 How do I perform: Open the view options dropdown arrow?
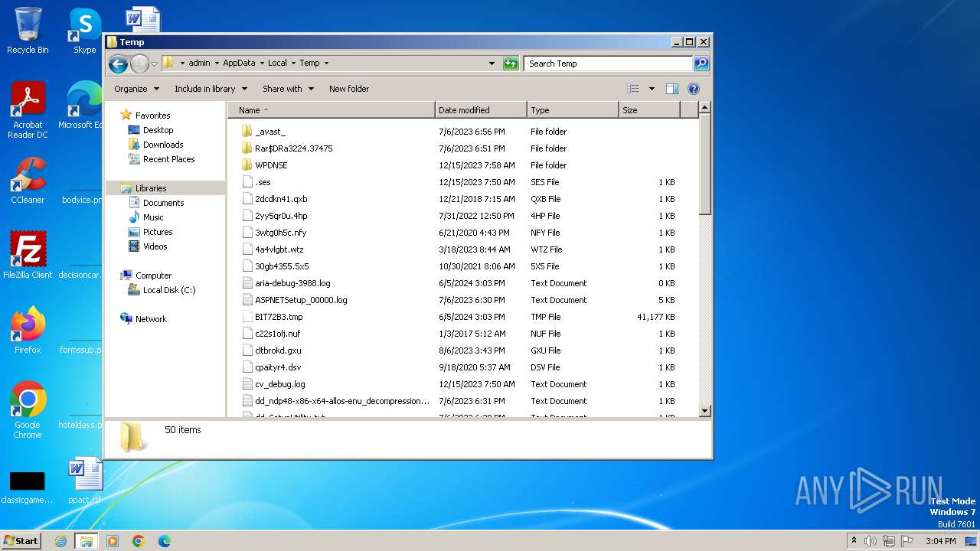click(652, 89)
